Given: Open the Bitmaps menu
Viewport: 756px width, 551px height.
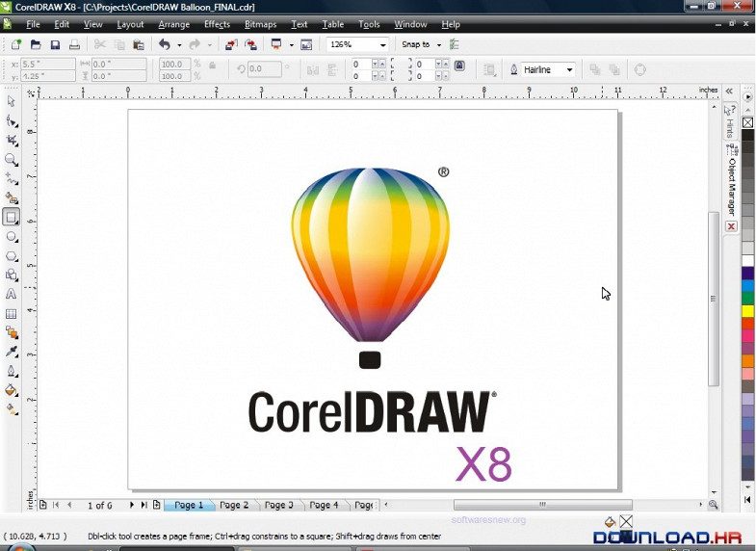Looking at the screenshot, I should (x=260, y=24).
